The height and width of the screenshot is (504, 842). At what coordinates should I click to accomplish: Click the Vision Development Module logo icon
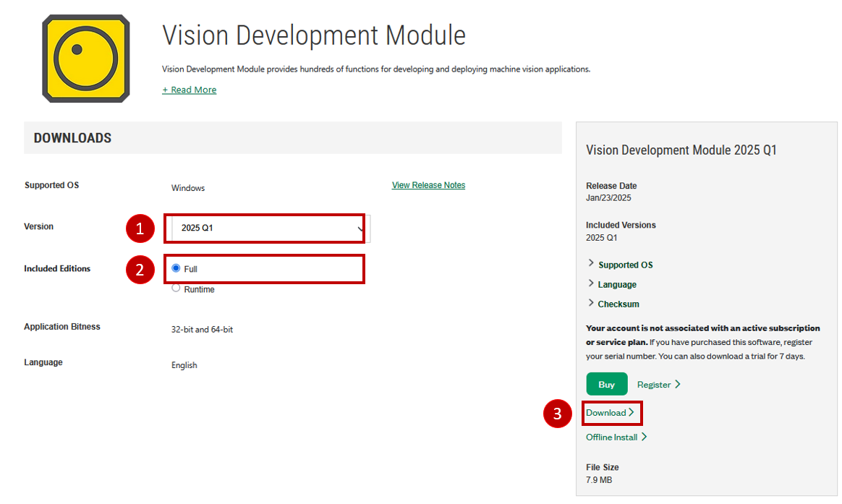(x=86, y=59)
